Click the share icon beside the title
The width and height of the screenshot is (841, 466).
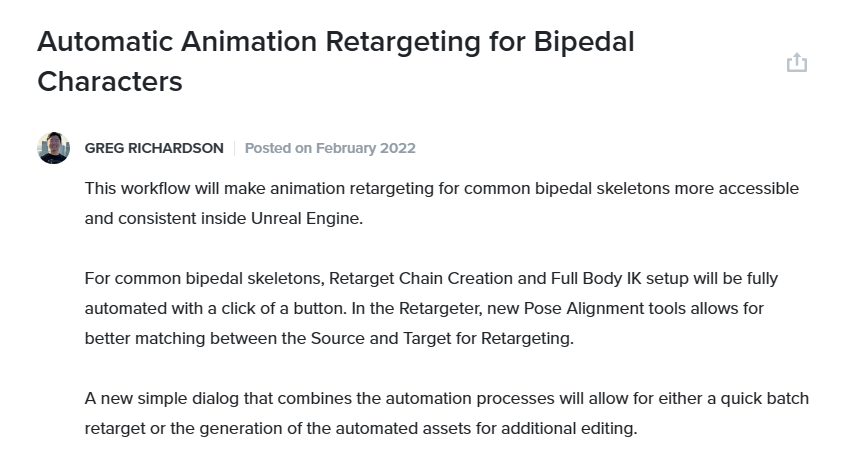796,62
